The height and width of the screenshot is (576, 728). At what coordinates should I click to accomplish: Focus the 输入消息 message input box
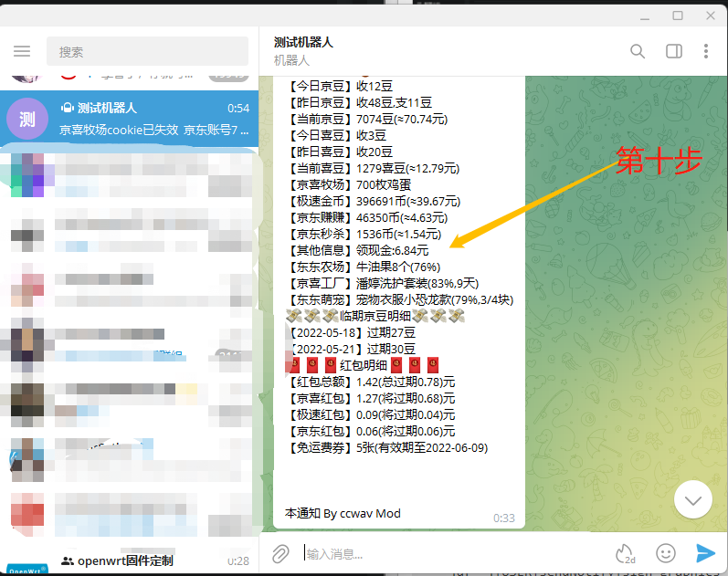click(x=455, y=554)
